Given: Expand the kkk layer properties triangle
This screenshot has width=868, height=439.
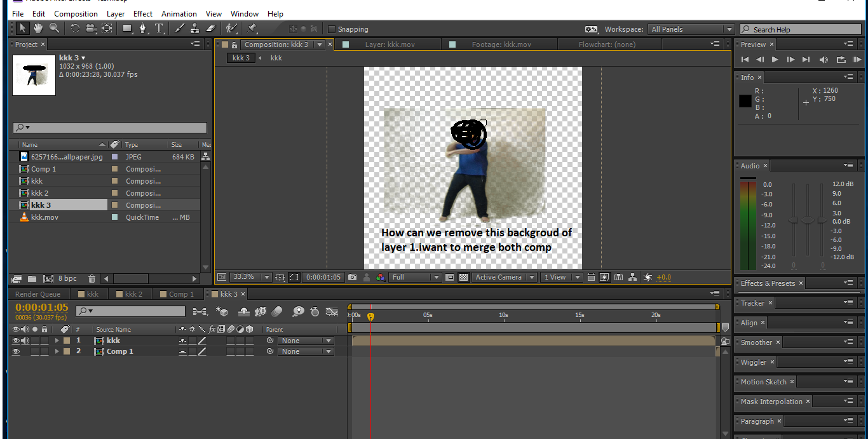Looking at the screenshot, I should 57,341.
